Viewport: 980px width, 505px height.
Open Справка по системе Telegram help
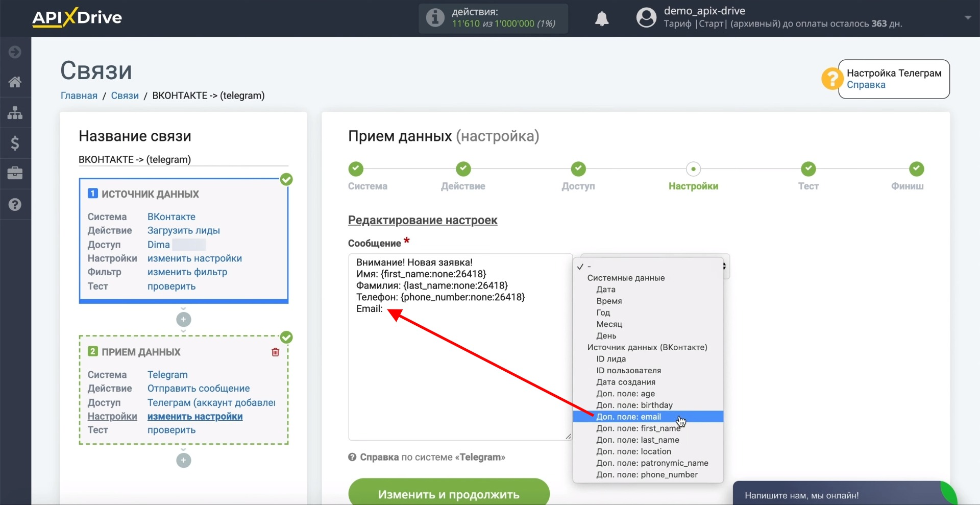427,457
